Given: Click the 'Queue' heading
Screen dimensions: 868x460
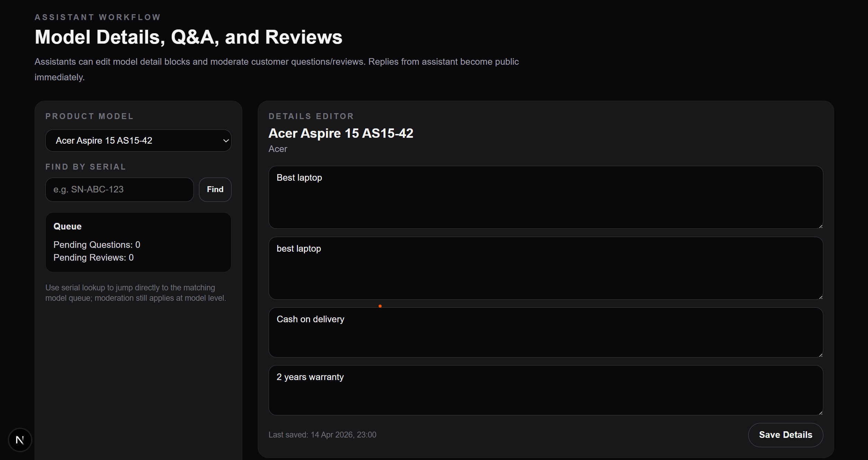Looking at the screenshot, I should pyautogui.click(x=67, y=226).
